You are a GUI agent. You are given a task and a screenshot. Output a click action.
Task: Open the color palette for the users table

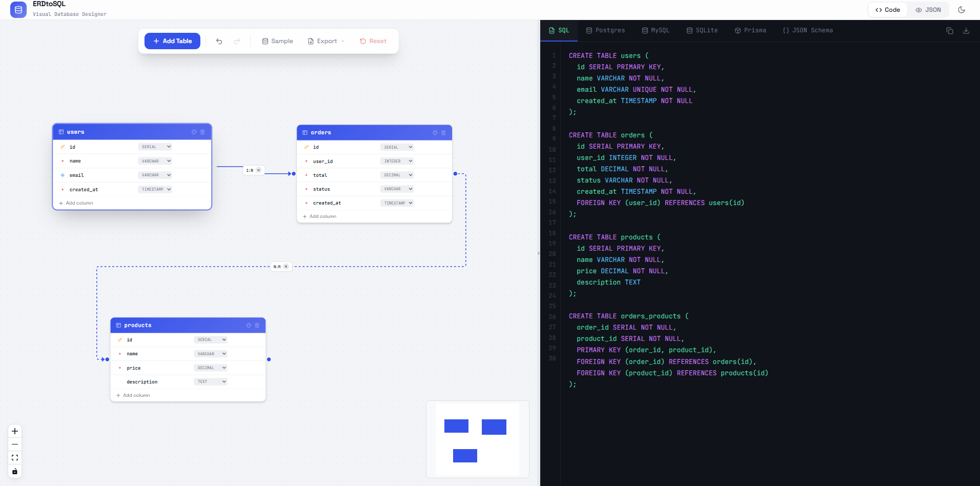(x=194, y=132)
